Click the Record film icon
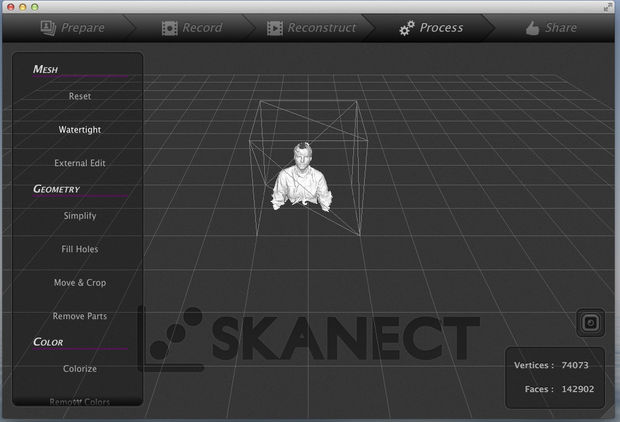This screenshot has height=422, width=620. click(x=170, y=28)
